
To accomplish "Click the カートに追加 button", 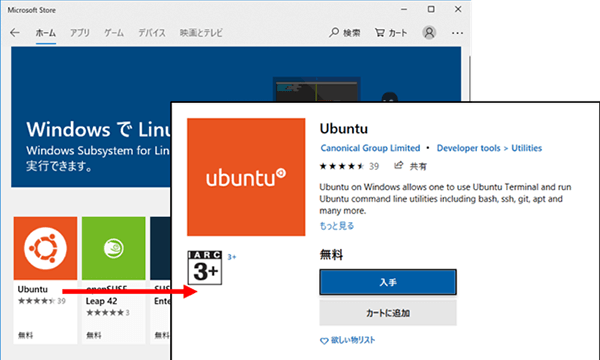I will coord(388,313).
